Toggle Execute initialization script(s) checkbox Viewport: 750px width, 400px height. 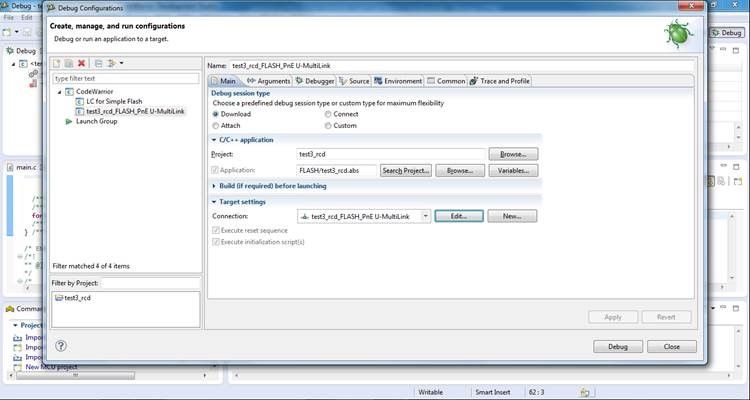click(216, 242)
